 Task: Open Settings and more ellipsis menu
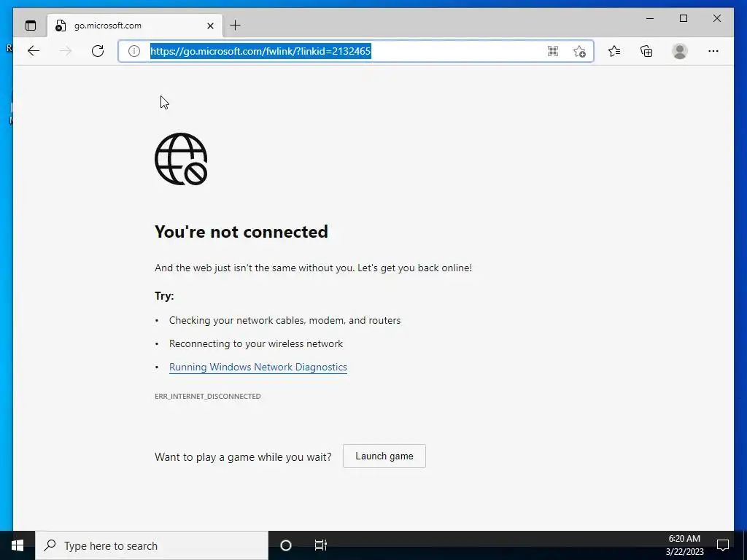713,51
